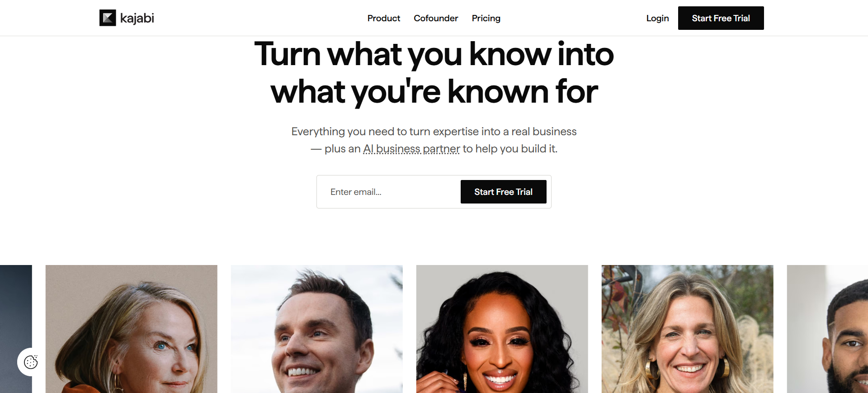Open the Product menu

coord(384,18)
